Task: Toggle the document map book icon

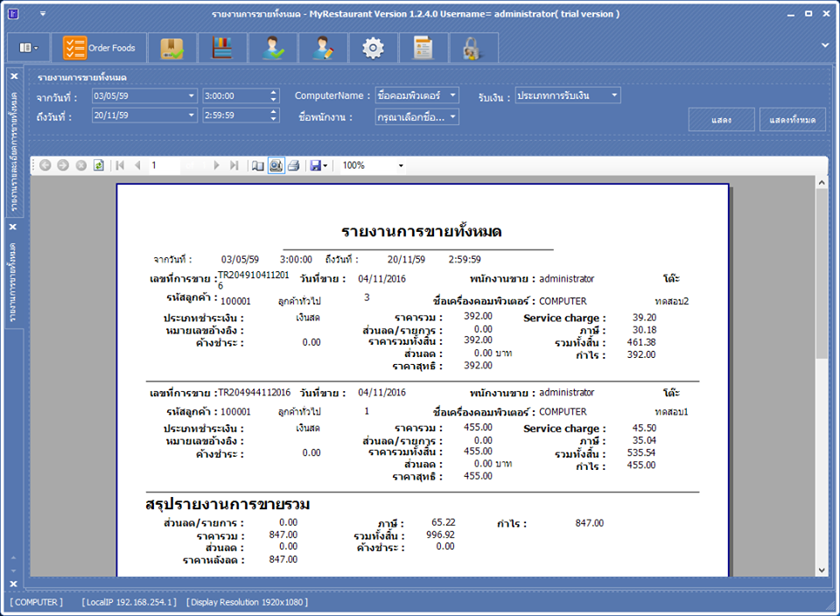Action: point(257,165)
